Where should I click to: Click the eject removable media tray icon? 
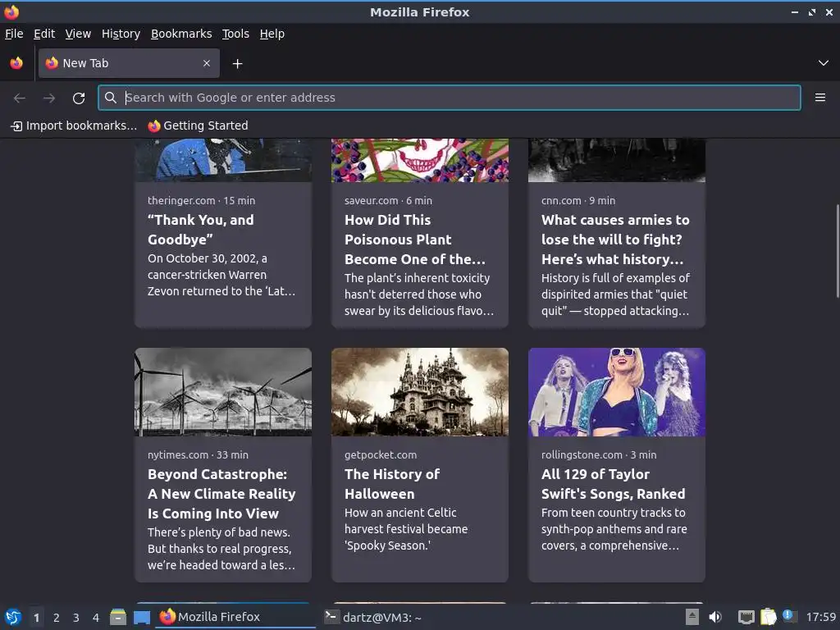pos(692,617)
